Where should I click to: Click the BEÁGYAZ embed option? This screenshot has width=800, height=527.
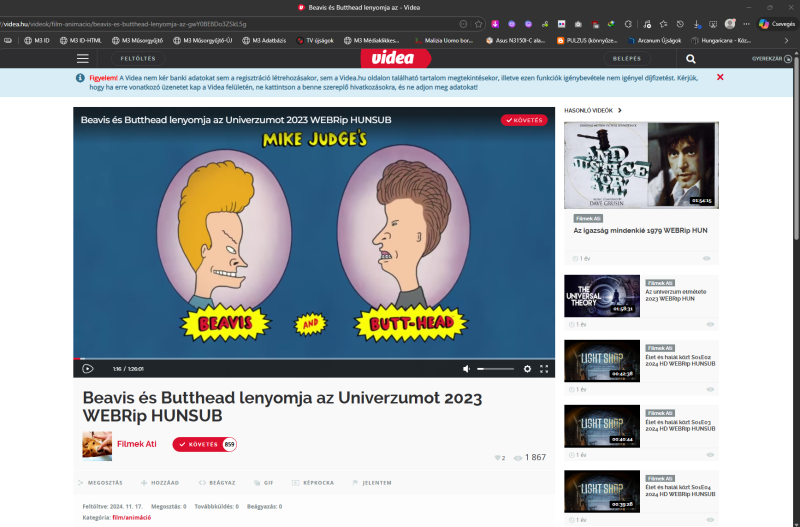click(x=217, y=483)
